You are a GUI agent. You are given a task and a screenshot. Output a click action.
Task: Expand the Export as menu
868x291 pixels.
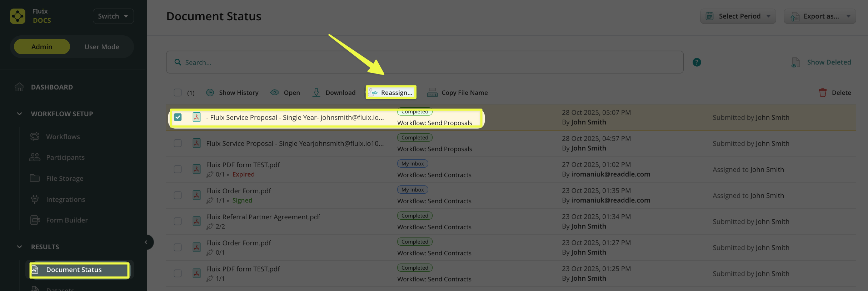819,16
